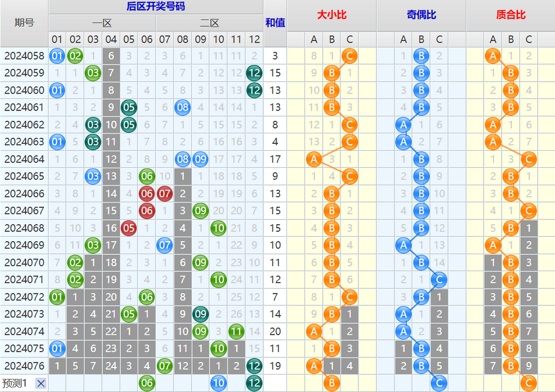Select blue ball 01 in row 2024058
The width and height of the screenshot is (555, 392).
[57, 56]
